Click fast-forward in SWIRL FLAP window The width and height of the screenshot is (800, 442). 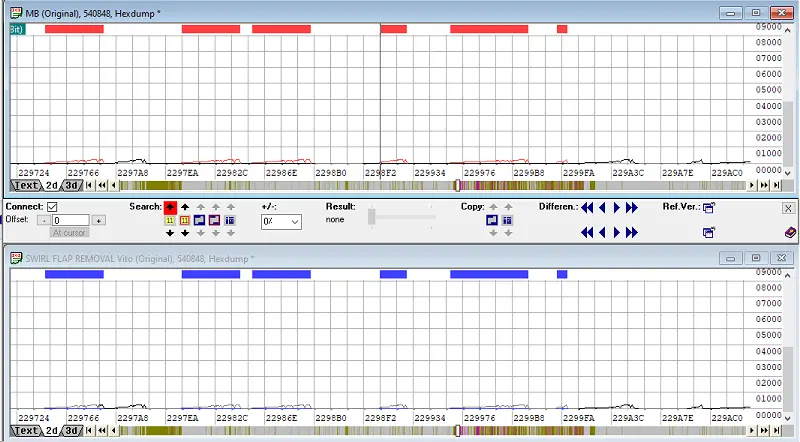[x=764, y=431]
